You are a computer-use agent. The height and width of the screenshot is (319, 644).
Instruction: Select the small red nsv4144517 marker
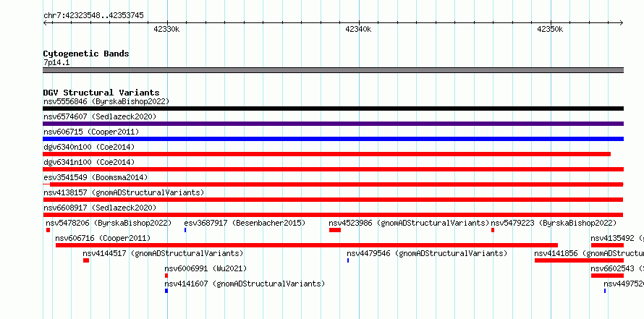point(86,260)
